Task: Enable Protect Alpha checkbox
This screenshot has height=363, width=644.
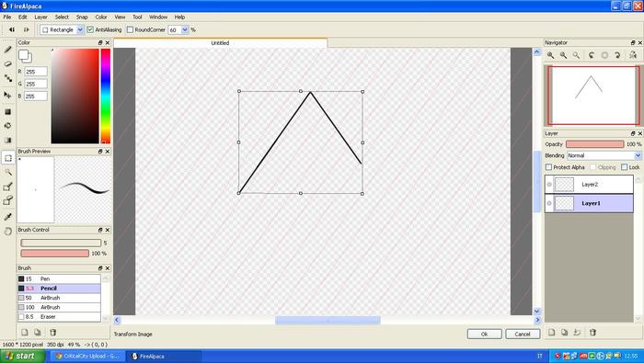Action: coord(548,167)
